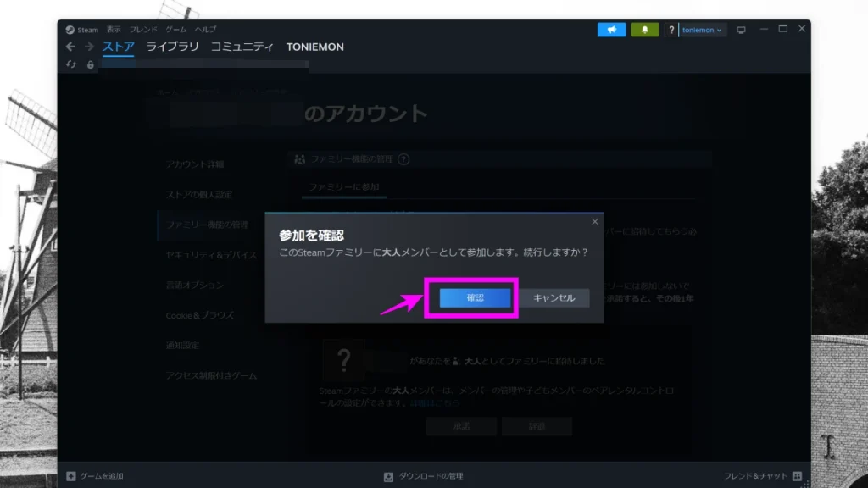Select ストアの個人設定 in the sidebar
The width and height of the screenshot is (868, 488).
click(x=198, y=195)
